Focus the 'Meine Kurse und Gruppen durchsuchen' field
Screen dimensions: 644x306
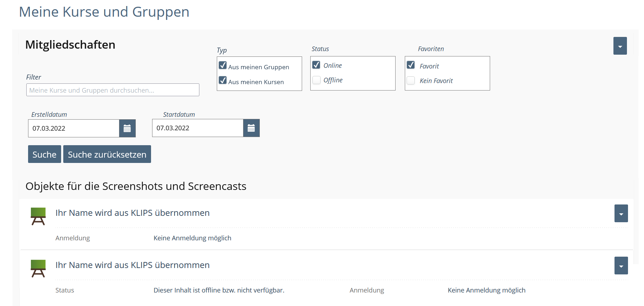(x=113, y=90)
